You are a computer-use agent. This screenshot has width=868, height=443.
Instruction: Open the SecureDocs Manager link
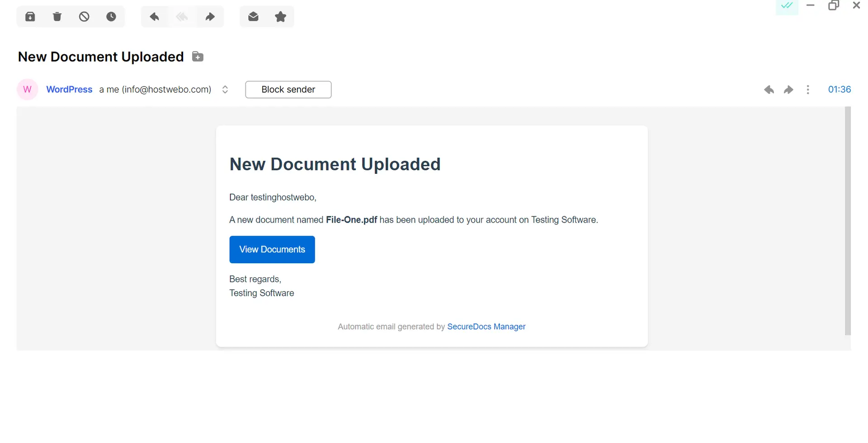(x=486, y=326)
